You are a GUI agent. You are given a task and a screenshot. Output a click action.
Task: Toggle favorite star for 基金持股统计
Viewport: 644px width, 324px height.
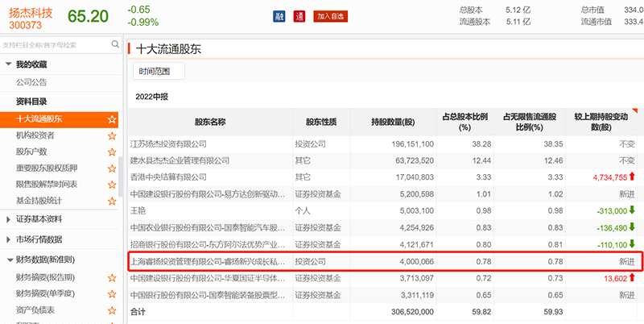[112, 201]
